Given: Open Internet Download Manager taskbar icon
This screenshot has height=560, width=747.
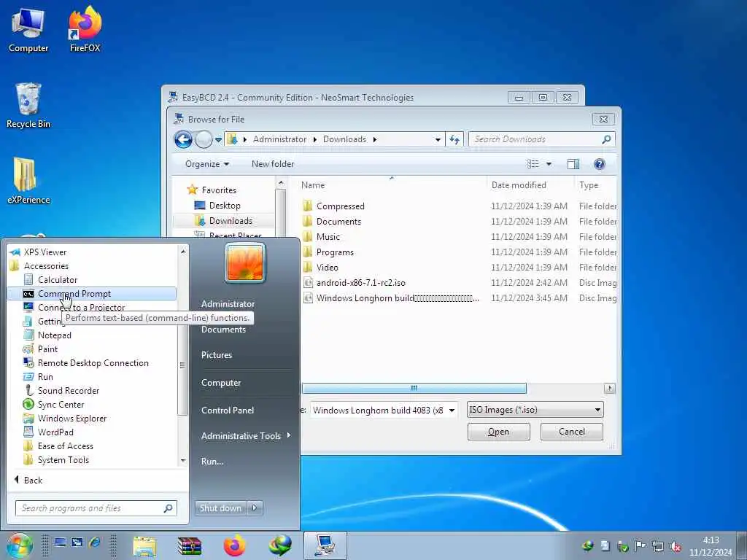Looking at the screenshot, I should 279,545.
